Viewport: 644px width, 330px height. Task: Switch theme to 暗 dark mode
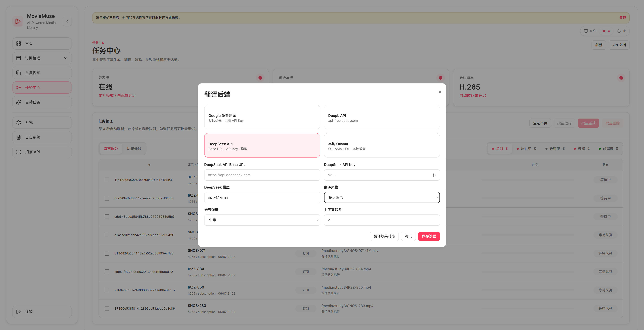point(622,31)
